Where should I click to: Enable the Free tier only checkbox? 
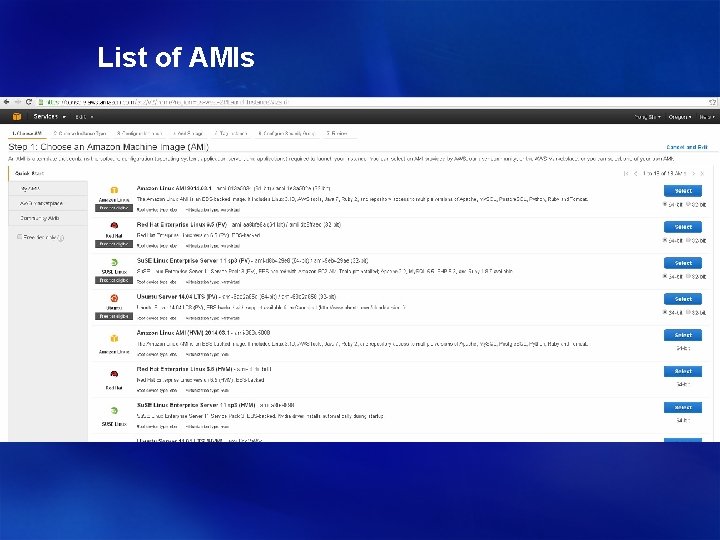click(19, 237)
